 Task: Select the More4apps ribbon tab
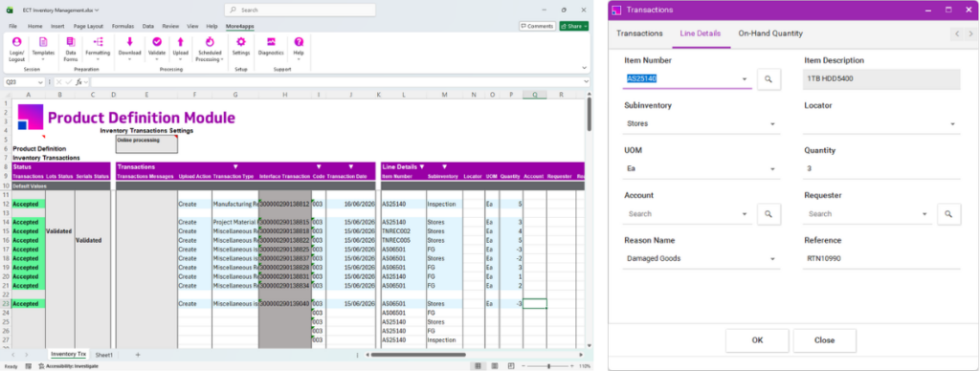coord(240,26)
